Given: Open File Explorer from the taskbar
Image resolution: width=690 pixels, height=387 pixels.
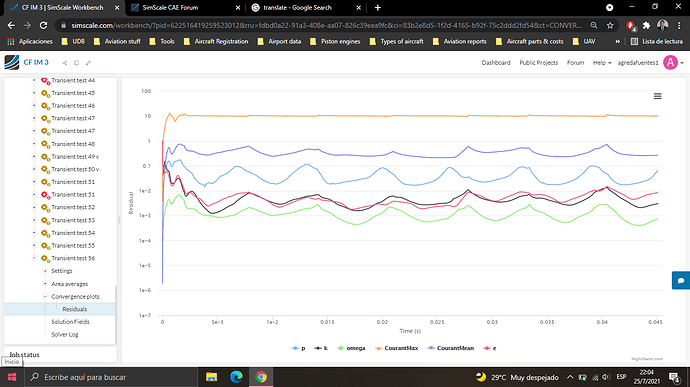Looking at the screenshot, I should coord(212,377).
